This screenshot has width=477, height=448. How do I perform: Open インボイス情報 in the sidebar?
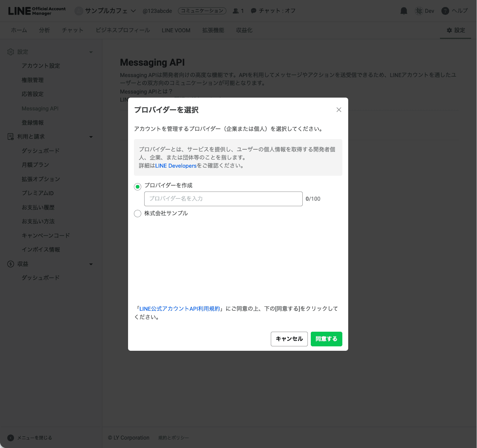(41, 250)
